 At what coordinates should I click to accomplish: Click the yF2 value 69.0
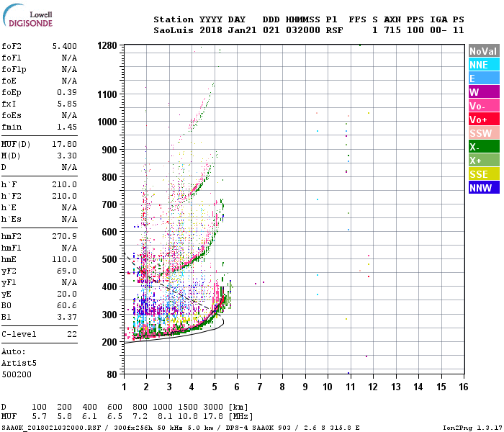tap(67, 271)
